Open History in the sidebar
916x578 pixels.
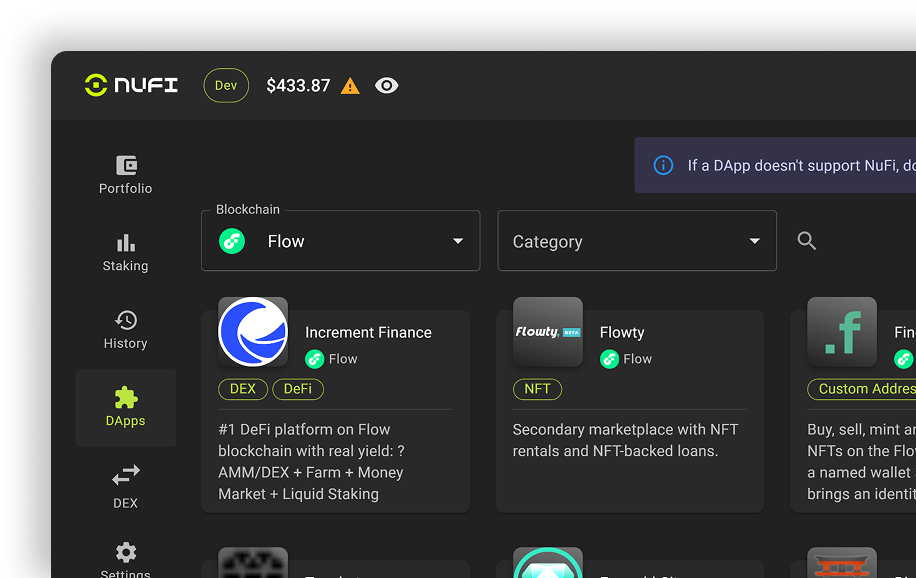[126, 330]
